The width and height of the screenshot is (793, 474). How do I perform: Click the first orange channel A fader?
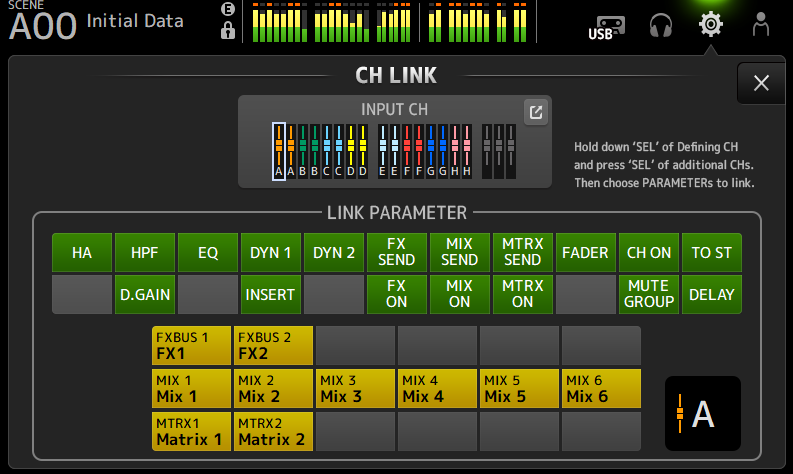pyautogui.click(x=279, y=151)
